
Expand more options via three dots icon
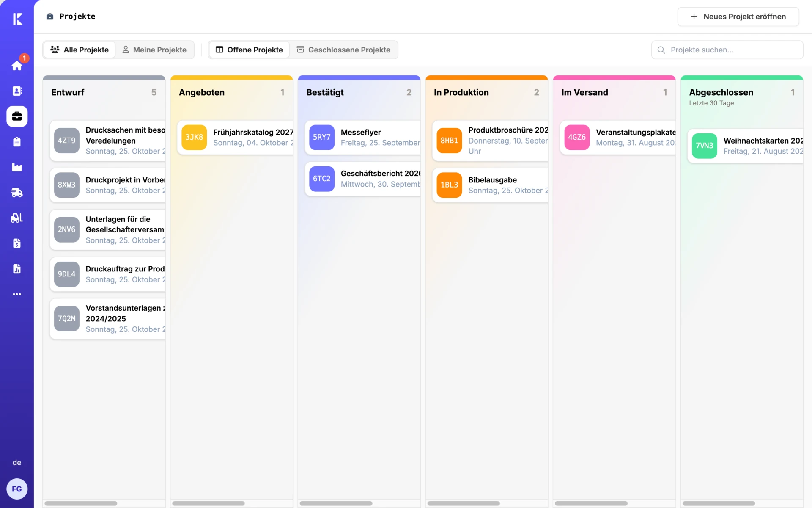tap(17, 294)
